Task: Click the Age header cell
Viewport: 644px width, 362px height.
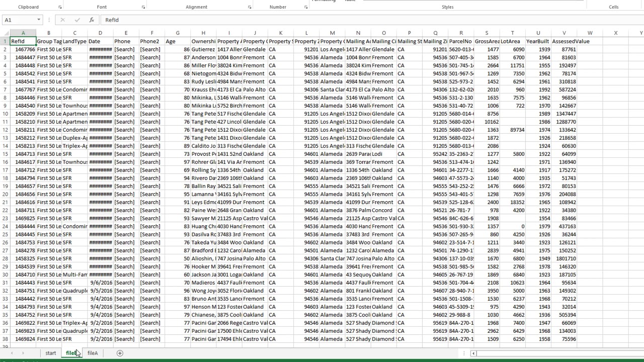Action: pyautogui.click(x=178, y=41)
